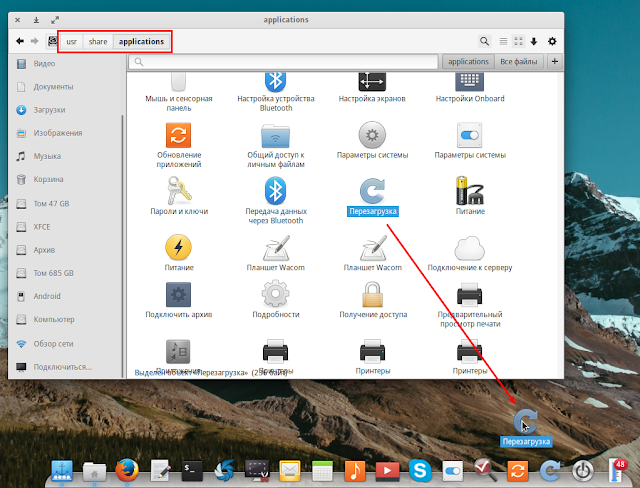
Task: Select 'Питание' with the battery icon
Action: pos(470,191)
